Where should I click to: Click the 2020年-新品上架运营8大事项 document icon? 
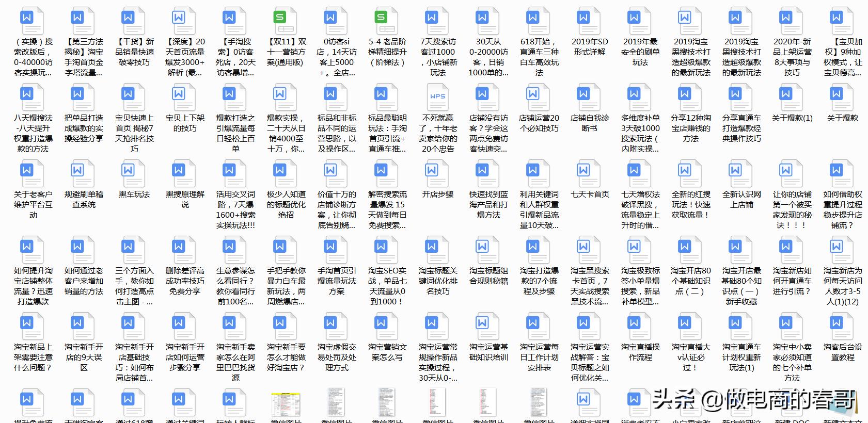pyautogui.click(x=792, y=22)
